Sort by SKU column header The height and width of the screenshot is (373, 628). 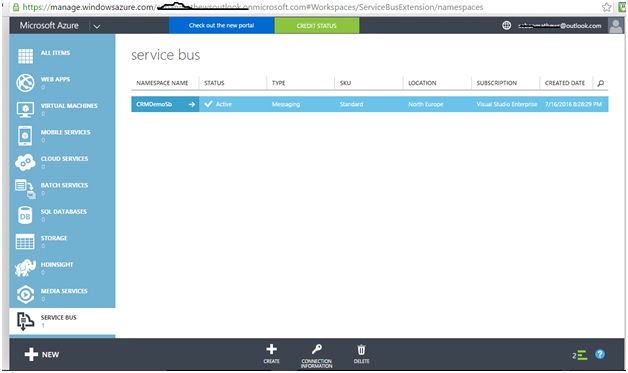(345, 83)
